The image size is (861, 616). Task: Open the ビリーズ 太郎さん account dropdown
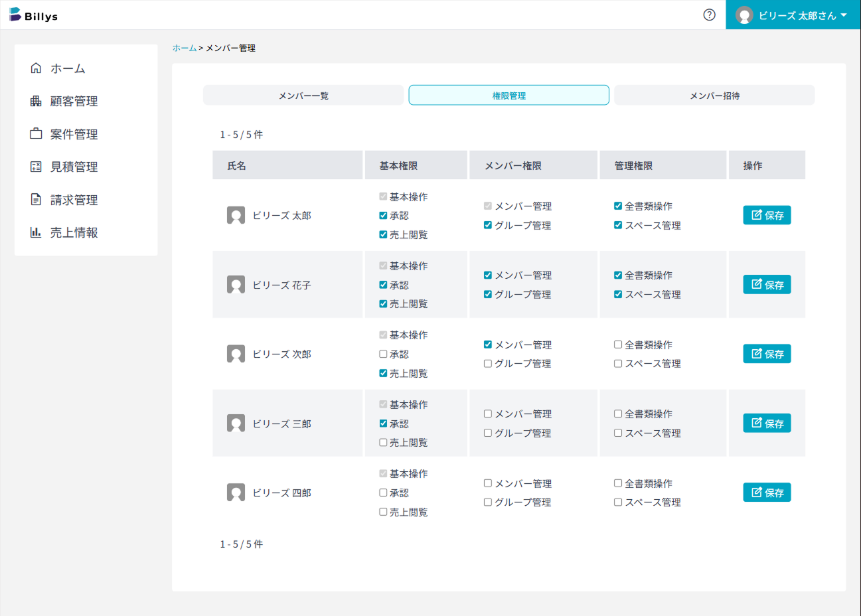pyautogui.click(x=793, y=15)
